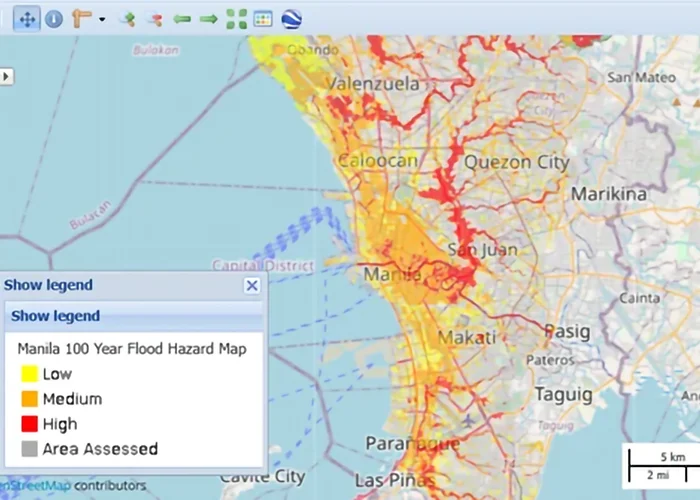The image size is (700, 500).
Task: Go to previous map extent
Action: pyautogui.click(x=181, y=18)
